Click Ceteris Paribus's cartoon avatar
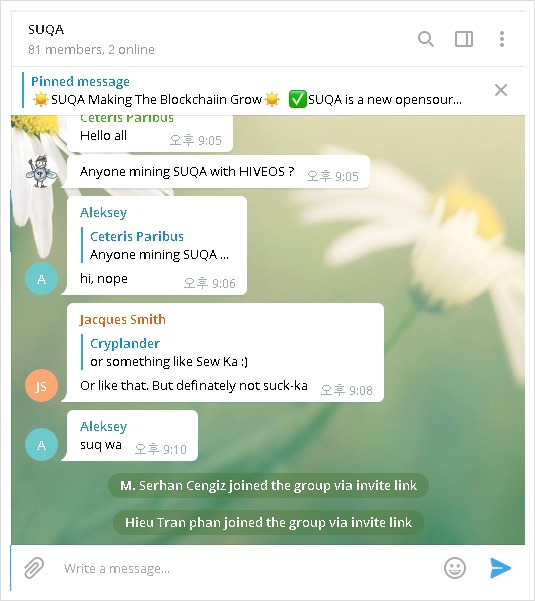The width and height of the screenshot is (535, 601). [41, 172]
